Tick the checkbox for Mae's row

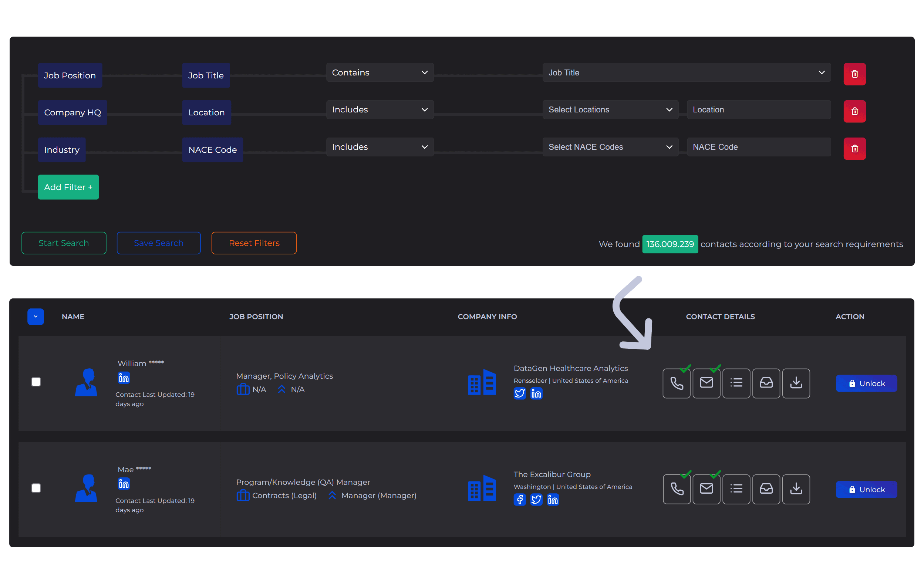(36, 488)
